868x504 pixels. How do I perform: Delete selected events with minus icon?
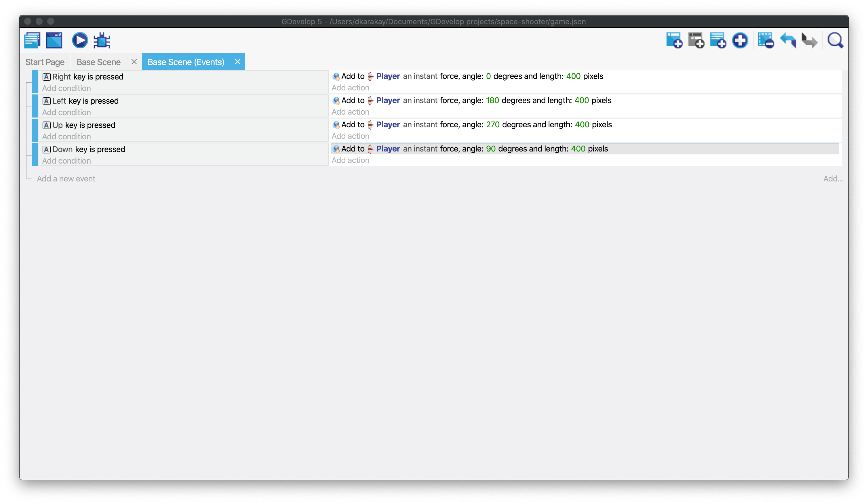[766, 40]
